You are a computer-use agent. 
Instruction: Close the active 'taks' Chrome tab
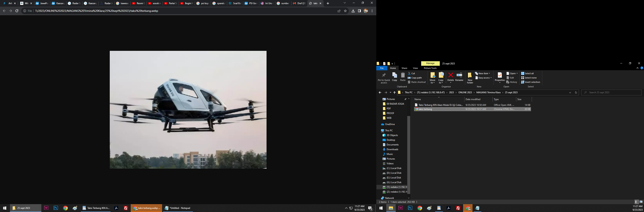click(320, 3)
